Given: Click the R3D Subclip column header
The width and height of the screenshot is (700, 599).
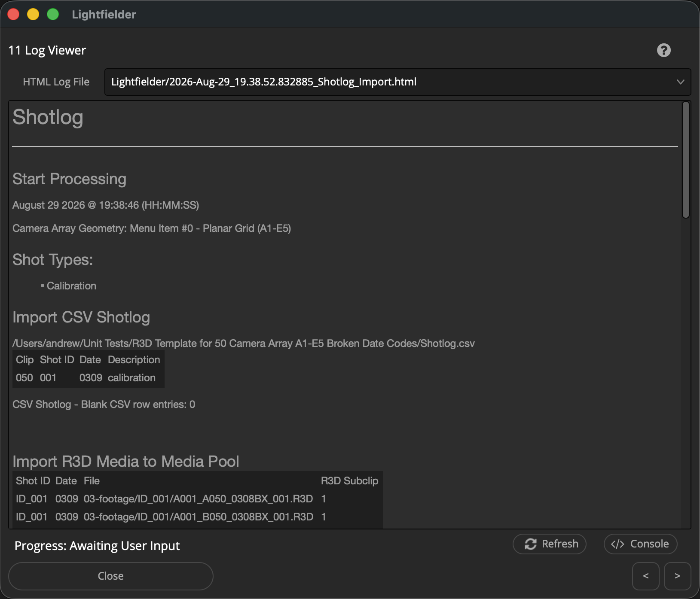Looking at the screenshot, I should click(x=349, y=481).
